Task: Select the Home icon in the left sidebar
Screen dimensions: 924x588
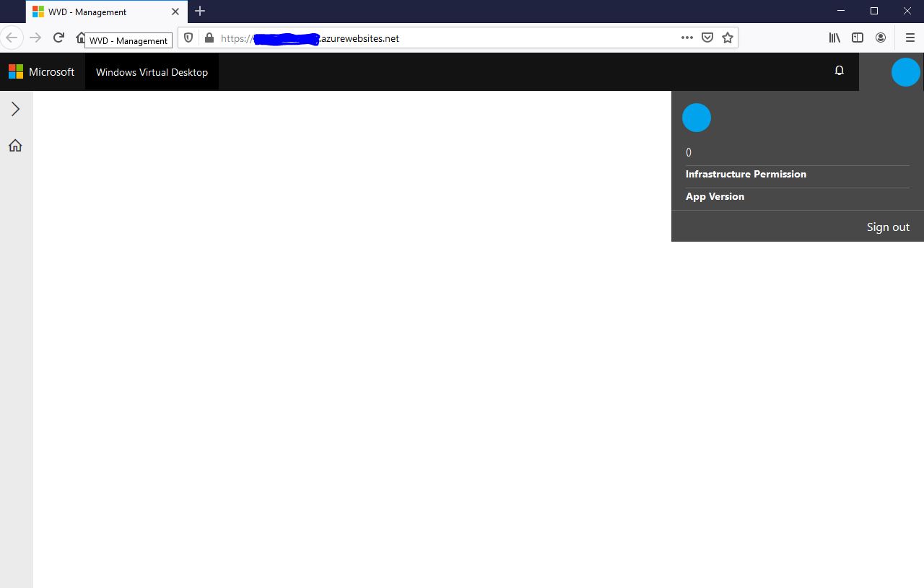Action: click(x=15, y=145)
